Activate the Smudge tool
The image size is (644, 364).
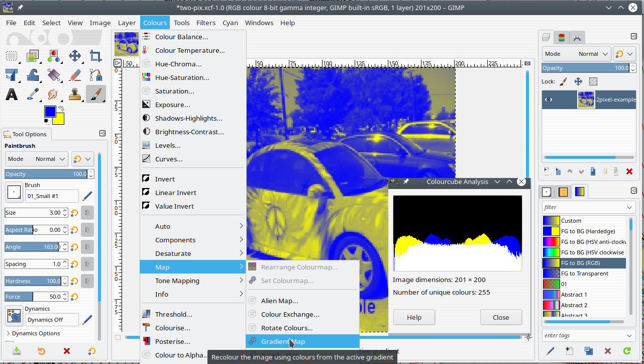click(54, 94)
